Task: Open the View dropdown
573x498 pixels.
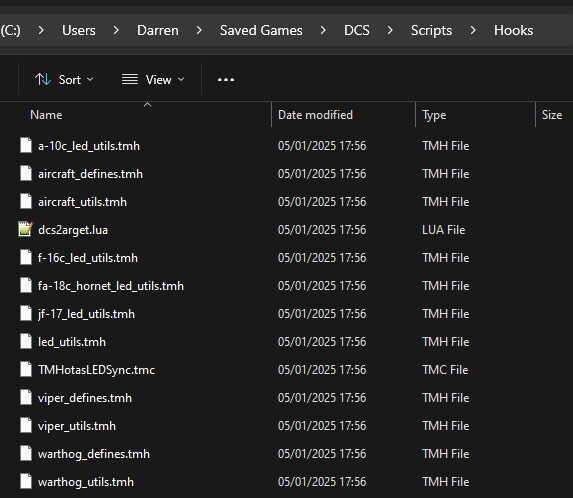Action: click(153, 80)
